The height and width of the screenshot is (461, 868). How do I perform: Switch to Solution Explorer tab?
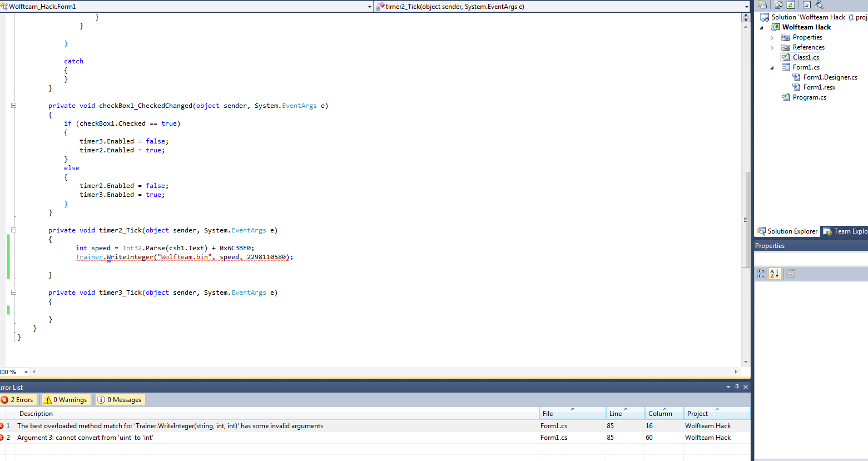click(x=787, y=231)
